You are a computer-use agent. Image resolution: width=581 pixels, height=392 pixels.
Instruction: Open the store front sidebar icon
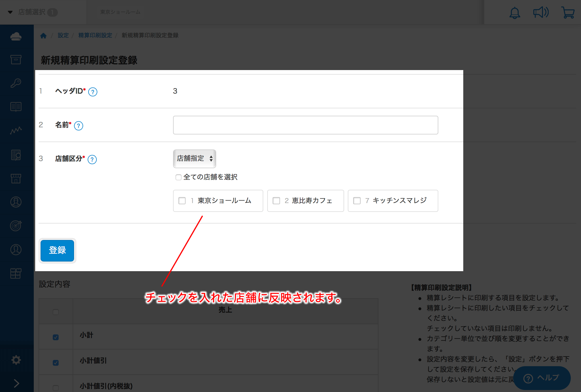[16, 179]
